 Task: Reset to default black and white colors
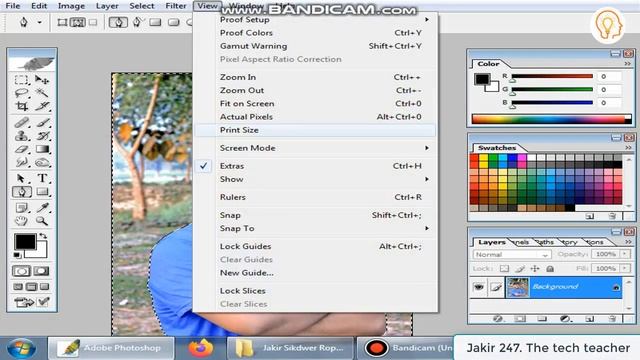click(x=17, y=256)
